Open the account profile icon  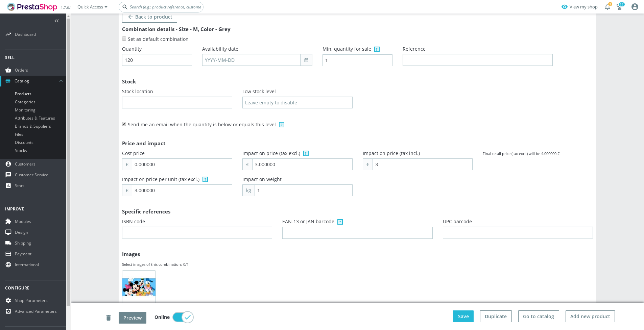635,7
